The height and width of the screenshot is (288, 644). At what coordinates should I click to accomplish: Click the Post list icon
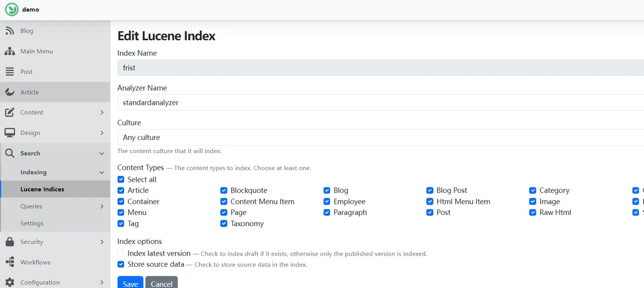coord(10,72)
